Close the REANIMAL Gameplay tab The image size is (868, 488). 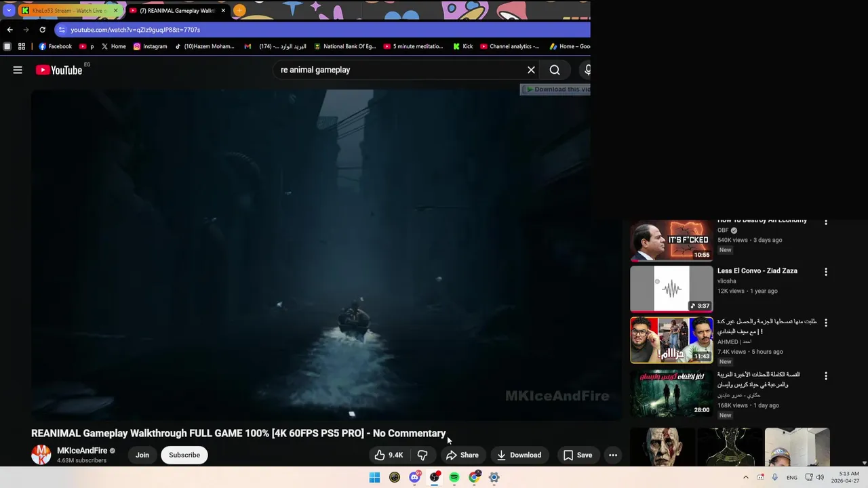pos(223,11)
